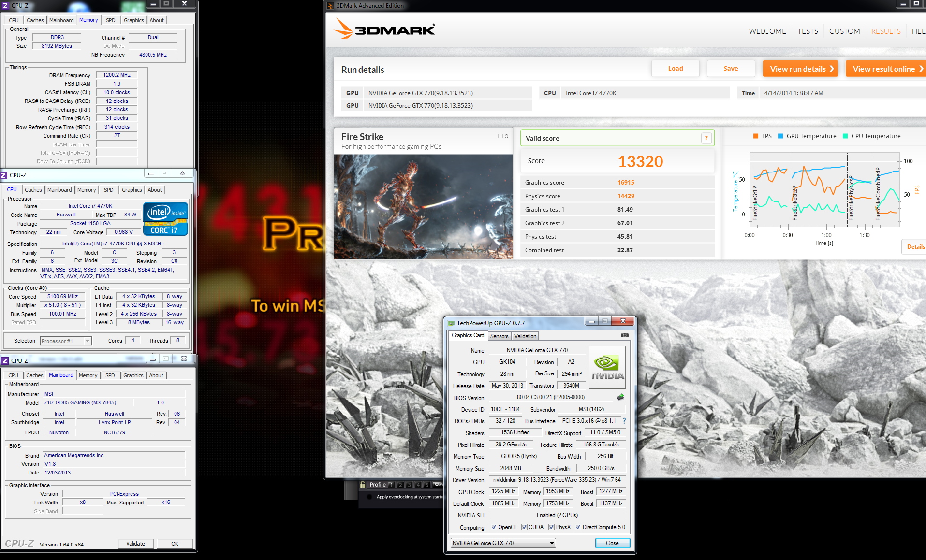Image resolution: width=926 pixels, height=560 pixels.
Task: Click the Close button in GPU-Z
Action: coord(612,543)
